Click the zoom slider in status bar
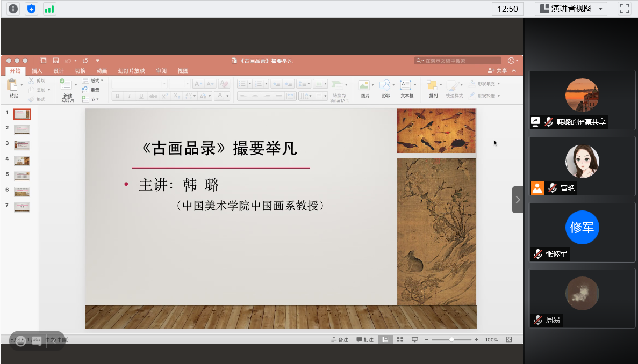 point(451,340)
